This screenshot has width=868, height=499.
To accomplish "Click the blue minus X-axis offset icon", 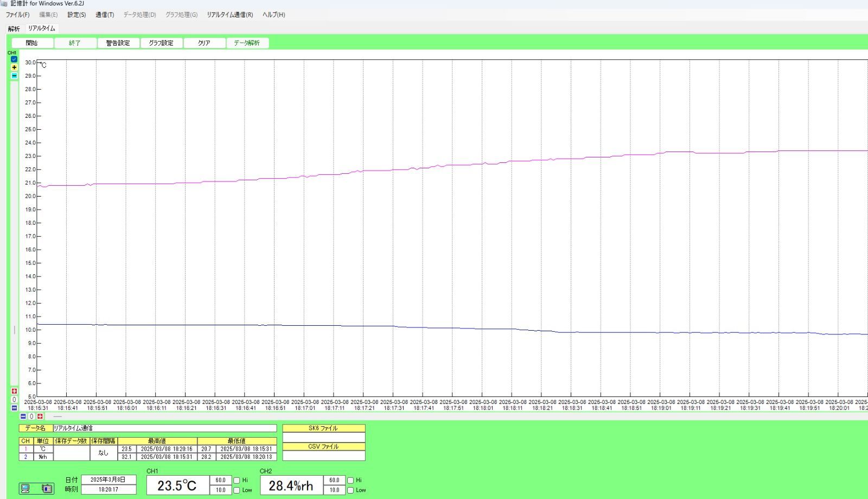I will point(23,416).
